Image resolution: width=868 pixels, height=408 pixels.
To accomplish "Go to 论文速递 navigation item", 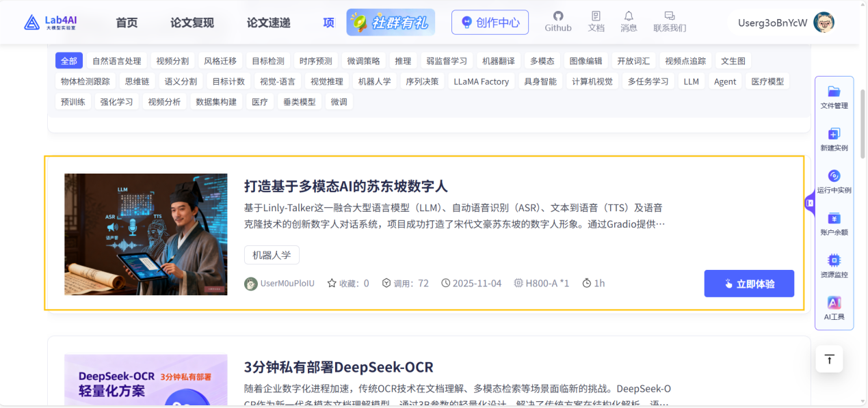I will click(x=269, y=23).
